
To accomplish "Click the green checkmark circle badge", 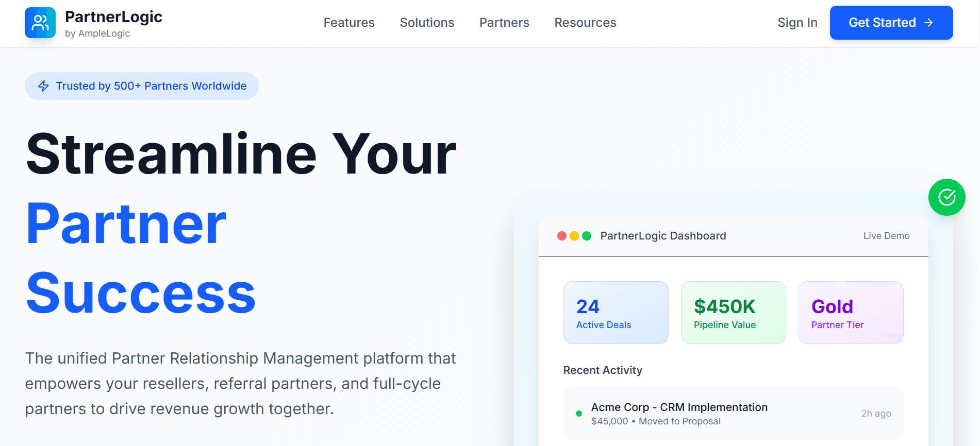I will [x=946, y=197].
